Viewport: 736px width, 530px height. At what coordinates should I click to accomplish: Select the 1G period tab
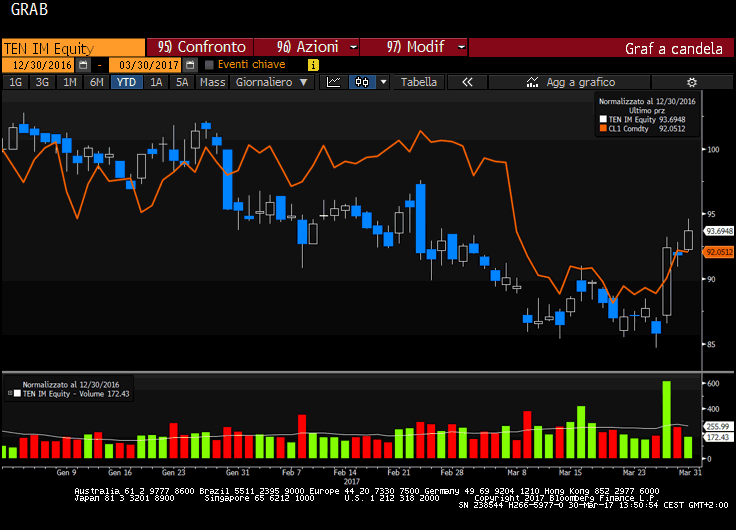[x=15, y=82]
